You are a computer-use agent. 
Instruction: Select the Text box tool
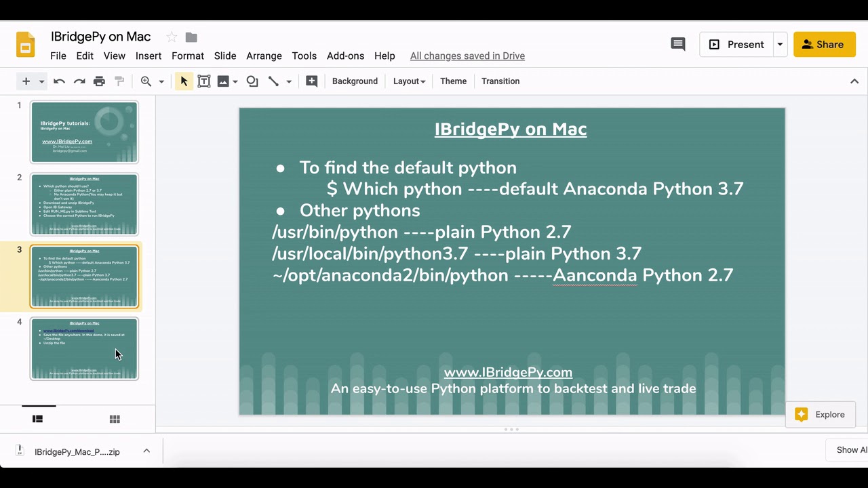click(203, 81)
